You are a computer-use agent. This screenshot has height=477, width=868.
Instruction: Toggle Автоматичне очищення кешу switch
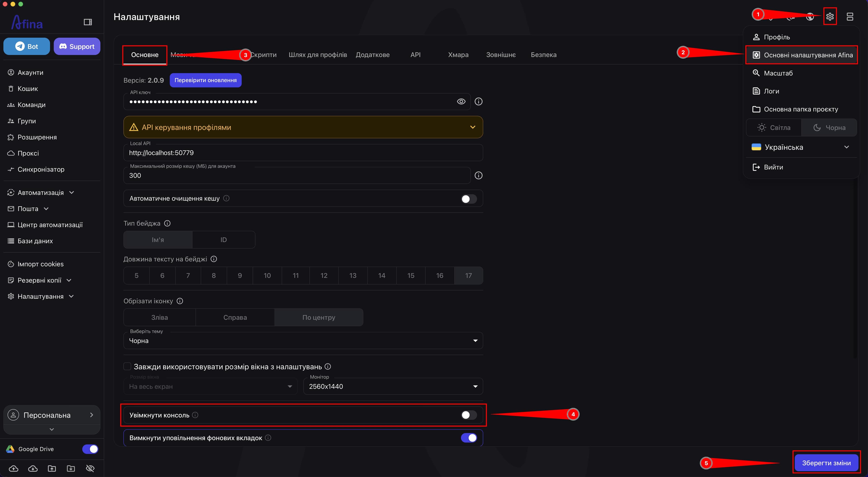[x=469, y=199]
